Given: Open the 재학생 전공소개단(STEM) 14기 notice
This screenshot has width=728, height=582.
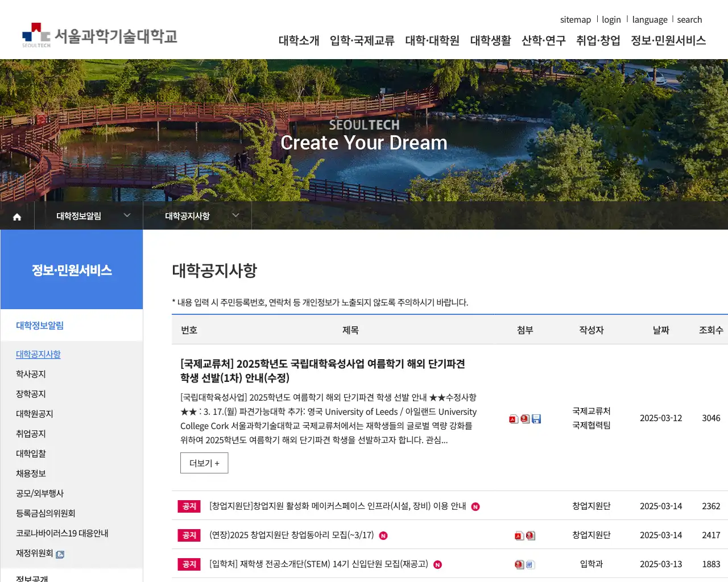Looking at the screenshot, I should 318,564.
